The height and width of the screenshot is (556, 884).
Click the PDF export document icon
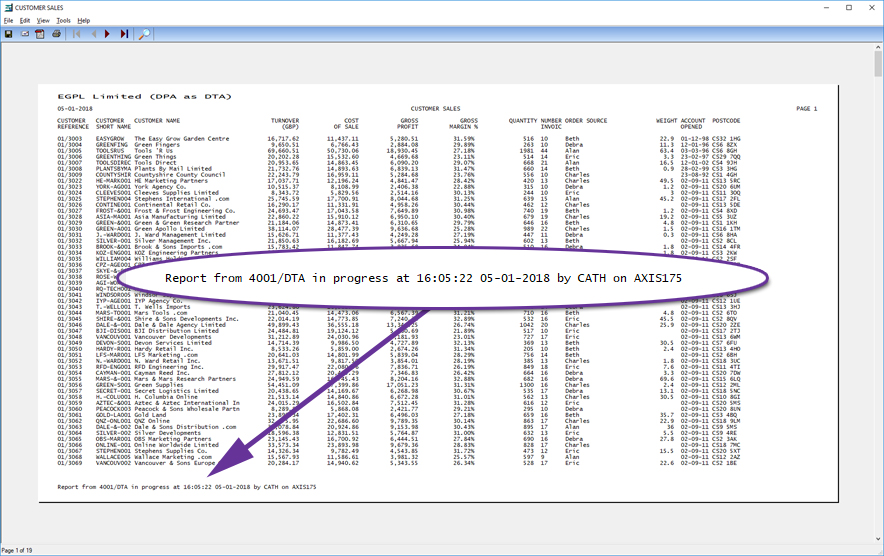[40, 34]
